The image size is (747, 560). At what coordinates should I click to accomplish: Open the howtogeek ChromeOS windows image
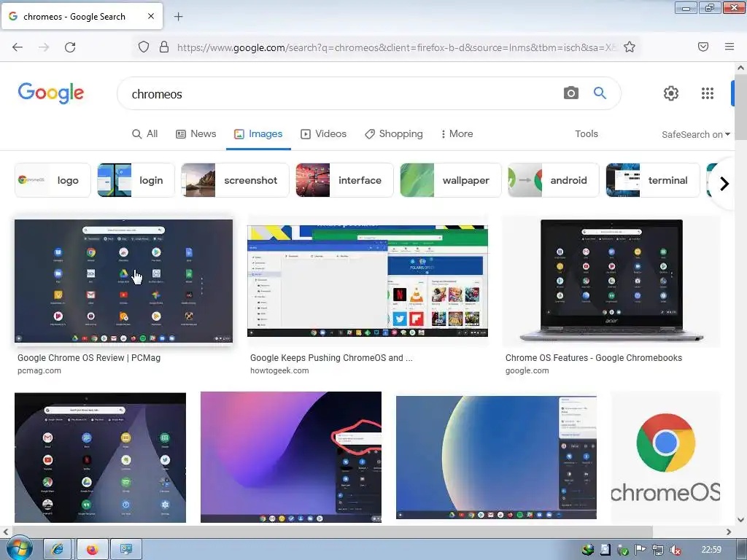(368, 281)
